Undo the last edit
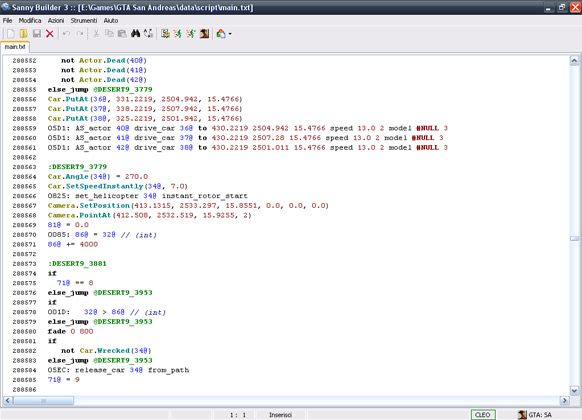 (x=66, y=34)
